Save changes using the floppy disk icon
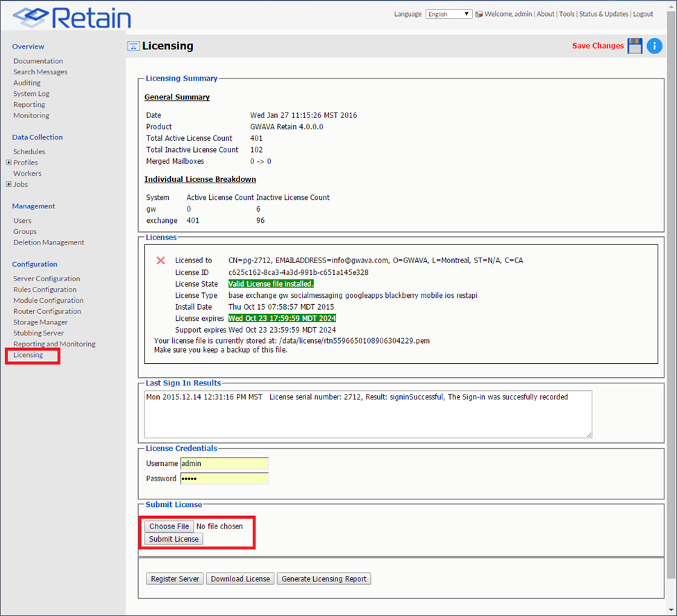Screen dimensions: 677x616 [635, 45]
